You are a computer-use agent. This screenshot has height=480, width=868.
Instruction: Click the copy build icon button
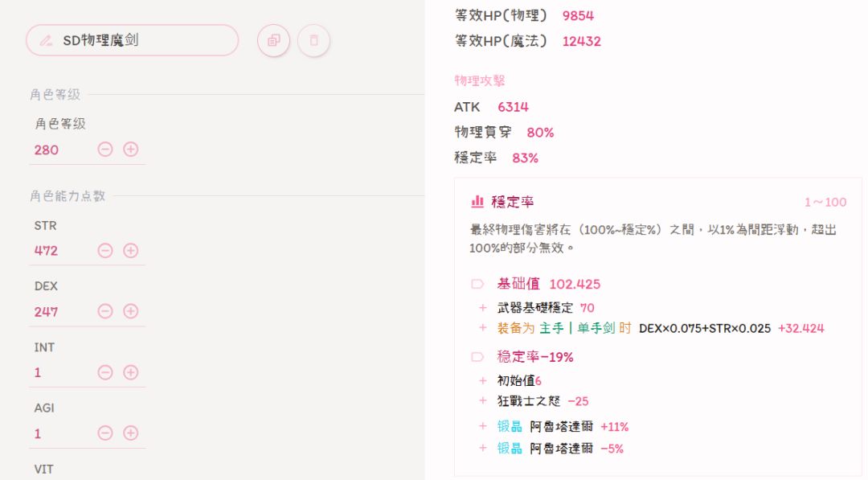(x=273, y=40)
